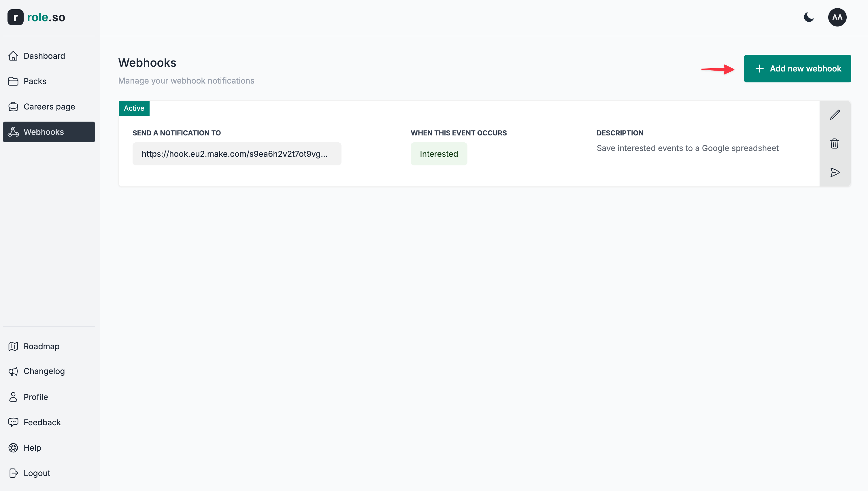Select the Packs folder icon

(x=13, y=81)
